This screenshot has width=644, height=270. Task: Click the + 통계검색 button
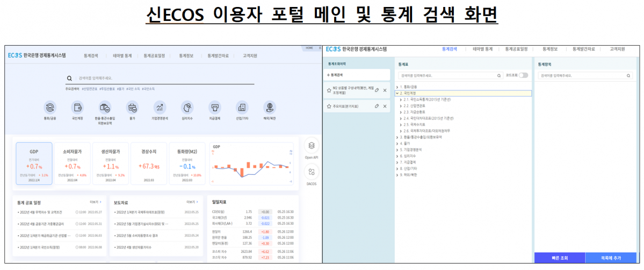(x=357, y=75)
